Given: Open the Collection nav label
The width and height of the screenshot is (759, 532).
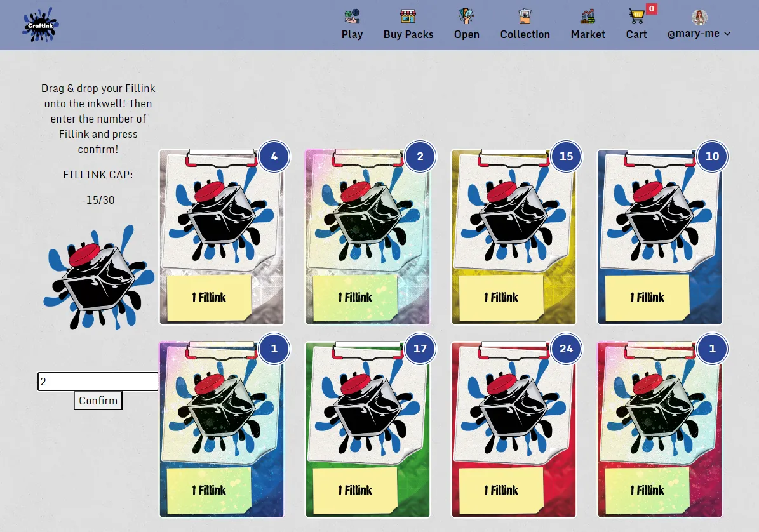Looking at the screenshot, I should (x=525, y=34).
